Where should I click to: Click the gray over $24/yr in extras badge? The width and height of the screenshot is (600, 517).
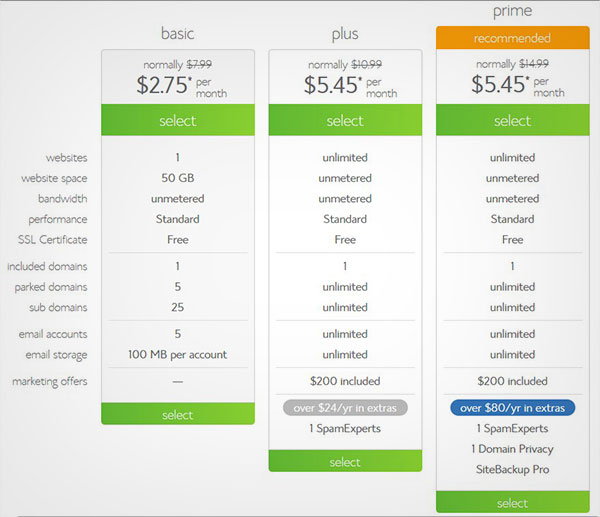click(x=345, y=408)
